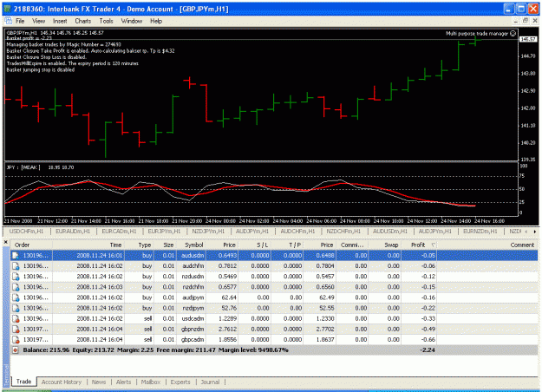The width and height of the screenshot is (542, 392).
Task: Click the application icon in the menu bar
Action: (x=9, y=21)
